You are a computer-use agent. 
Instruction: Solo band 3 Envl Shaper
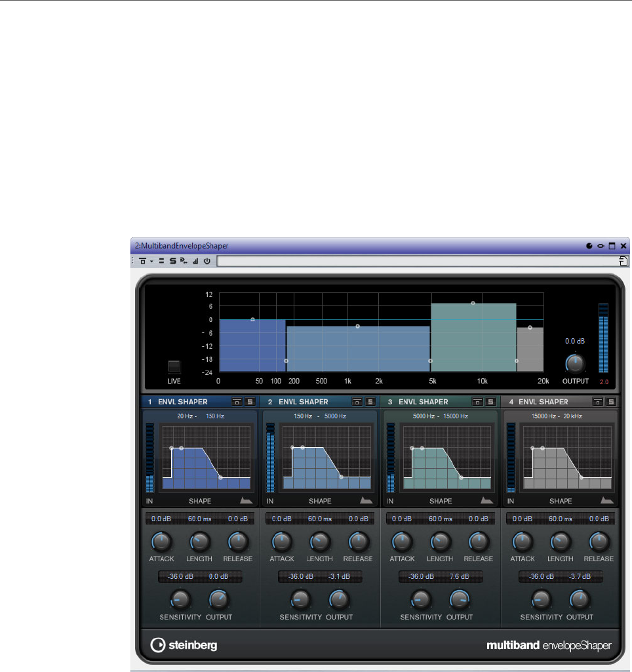491,402
